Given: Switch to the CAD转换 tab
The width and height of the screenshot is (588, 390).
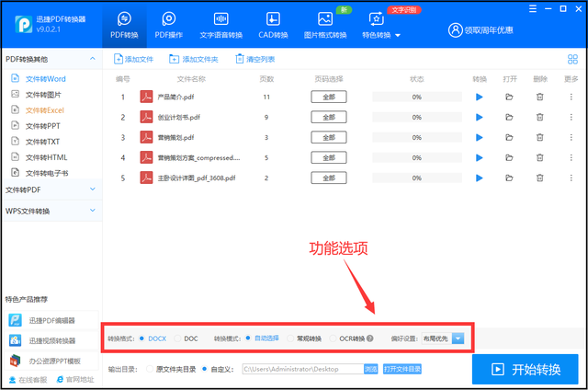Looking at the screenshot, I should tap(273, 25).
